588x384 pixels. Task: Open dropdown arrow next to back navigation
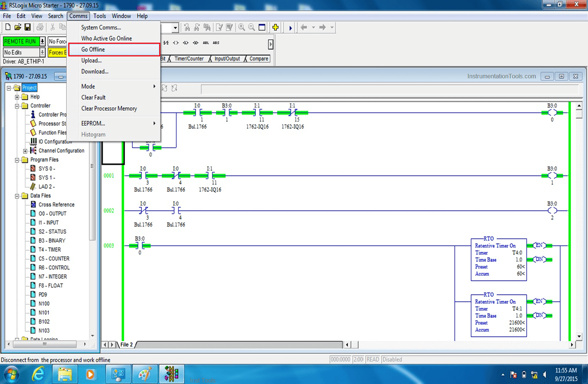[x=313, y=27]
